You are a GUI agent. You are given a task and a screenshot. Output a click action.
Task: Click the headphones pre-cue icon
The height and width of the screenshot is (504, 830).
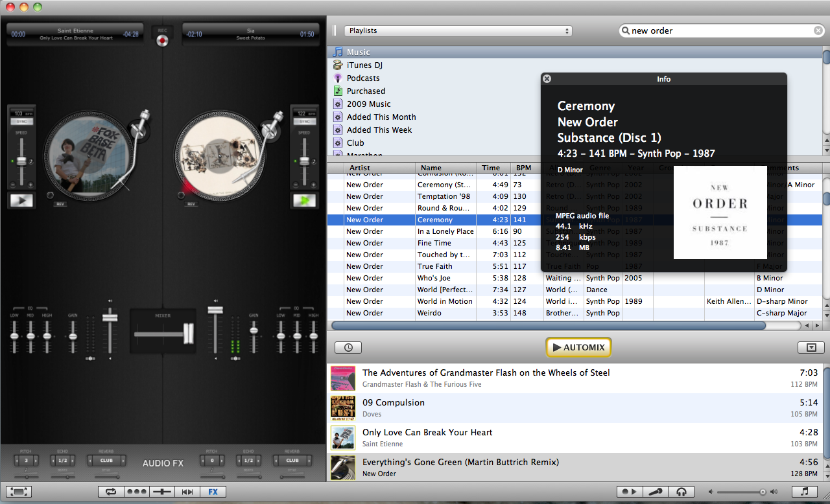pos(681,492)
